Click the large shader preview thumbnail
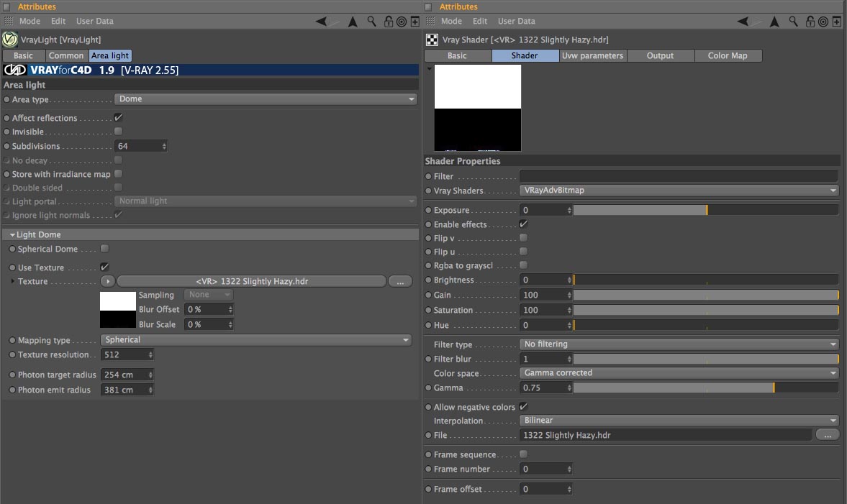This screenshot has width=847, height=504. click(478, 108)
